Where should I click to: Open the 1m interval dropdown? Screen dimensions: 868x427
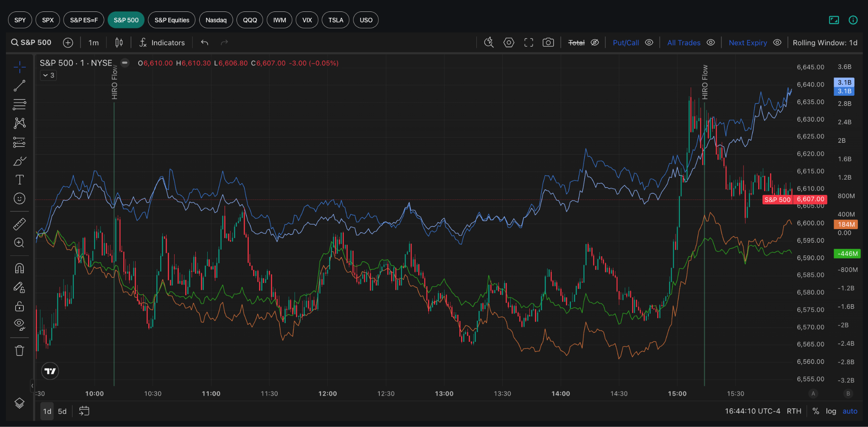93,43
